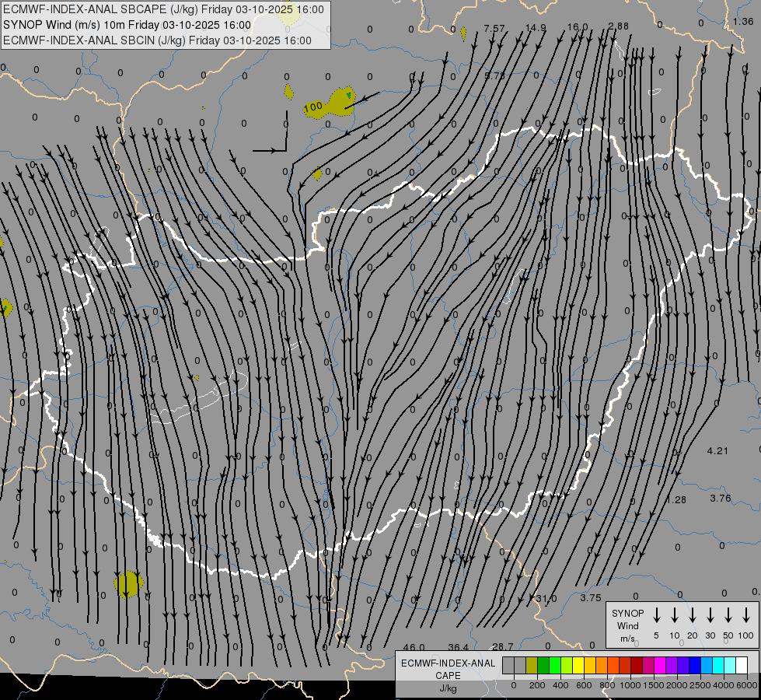The width and height of the screenshot is (761, 700).
Task: Click the 5 m/s wind arrow in legend
Action: pyautogui.click(x=657, y=615)
